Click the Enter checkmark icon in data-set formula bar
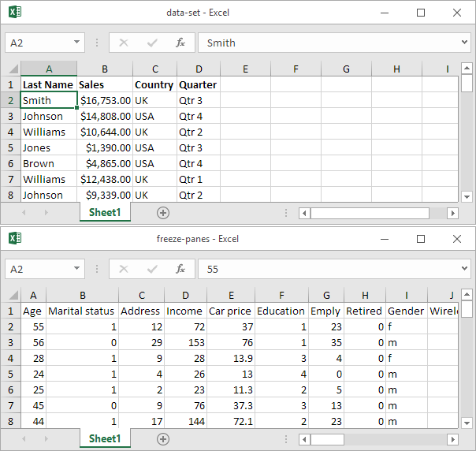The width and height of the screenshot is (476, 451). 152,43
